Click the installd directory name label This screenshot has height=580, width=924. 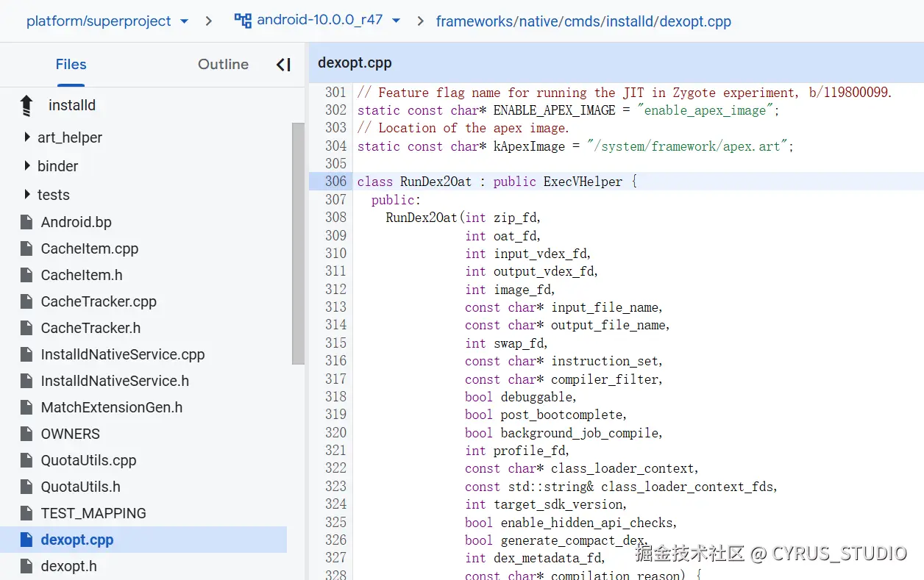point(72,105)
